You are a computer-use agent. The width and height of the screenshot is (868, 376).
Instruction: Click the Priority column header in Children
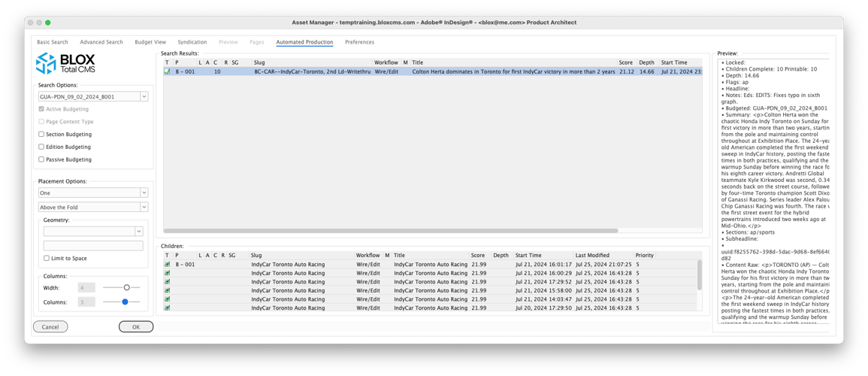[x=645, y=255]
